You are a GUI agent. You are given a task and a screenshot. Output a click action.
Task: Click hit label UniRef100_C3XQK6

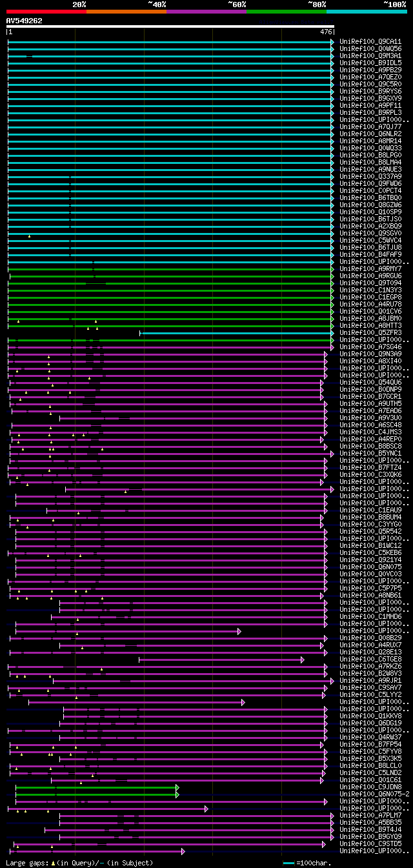pyautogui.click(x=370, y=475)
